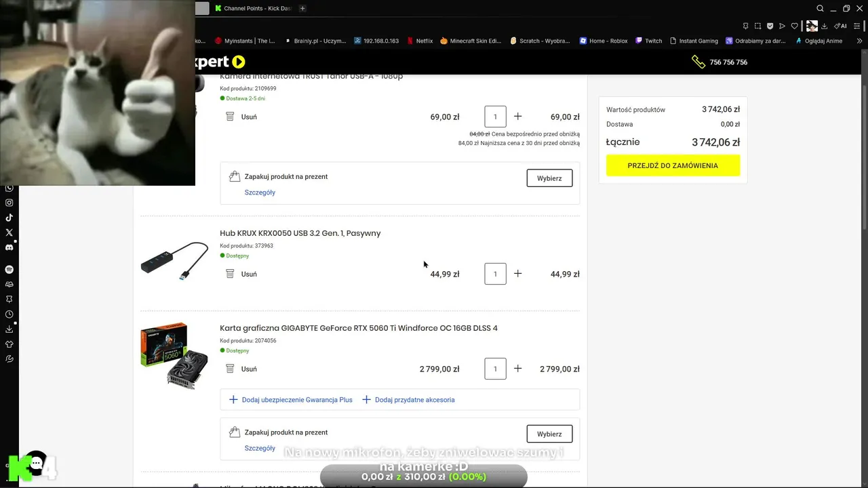
Task: Open the Minecraft Skin Editor bookmark
Action: point(471,41)
